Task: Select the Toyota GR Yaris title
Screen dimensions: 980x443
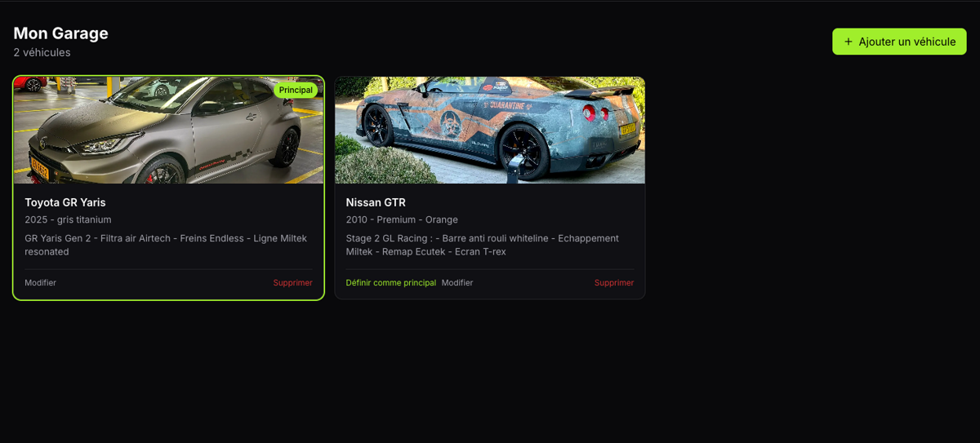Action: click(x=65, y=202)
